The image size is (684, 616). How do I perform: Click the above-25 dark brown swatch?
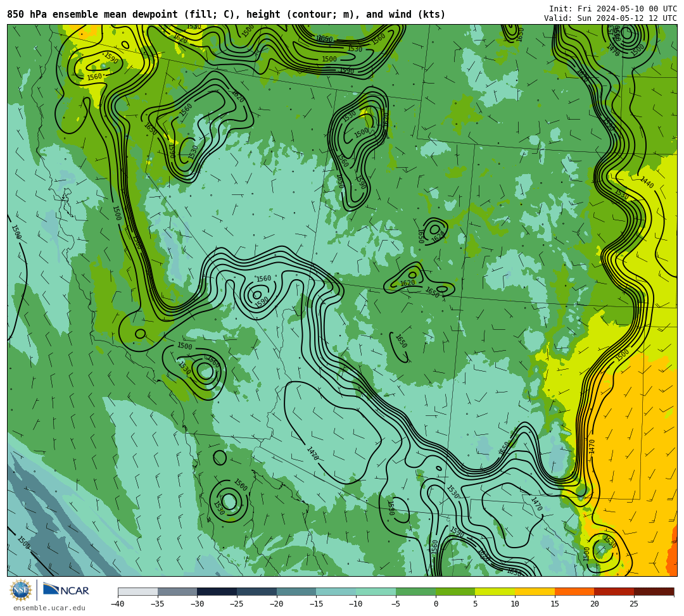tap(654, 591)
